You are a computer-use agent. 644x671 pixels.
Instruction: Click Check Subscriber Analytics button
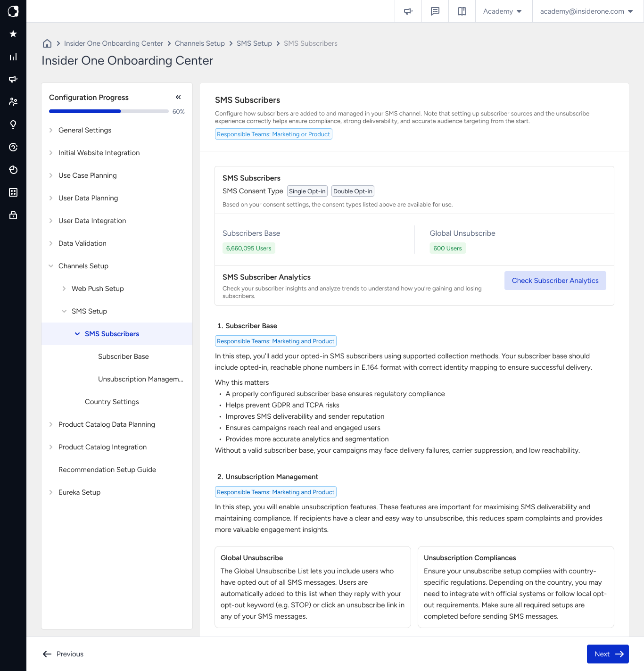[x=555, y=281]
